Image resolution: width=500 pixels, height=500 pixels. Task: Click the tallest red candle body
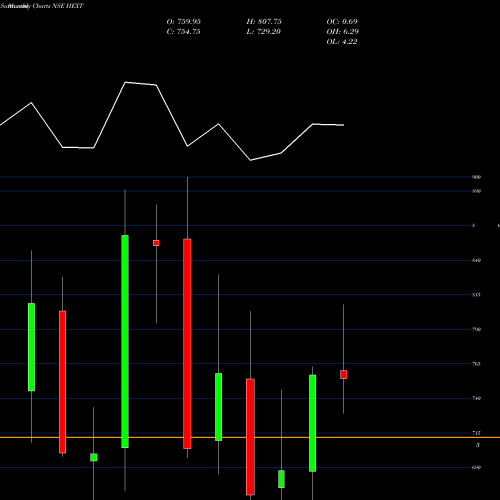click(187, 344)
